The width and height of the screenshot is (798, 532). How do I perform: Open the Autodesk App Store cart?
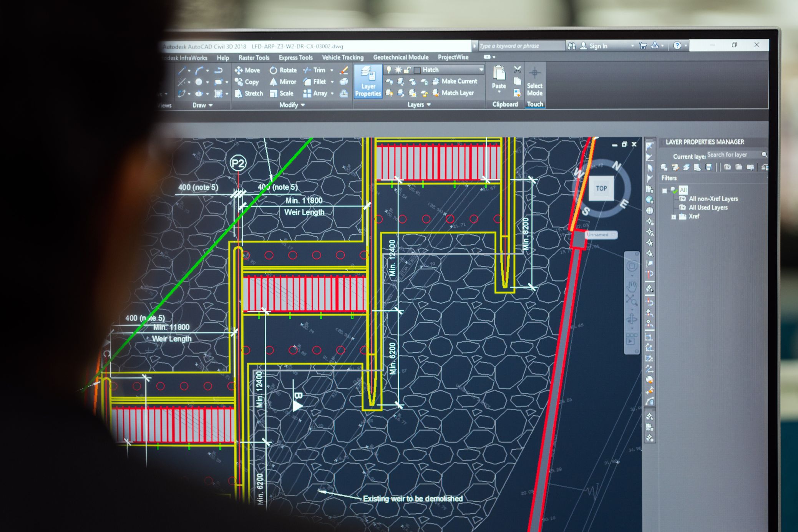click(x=643, y=46)
